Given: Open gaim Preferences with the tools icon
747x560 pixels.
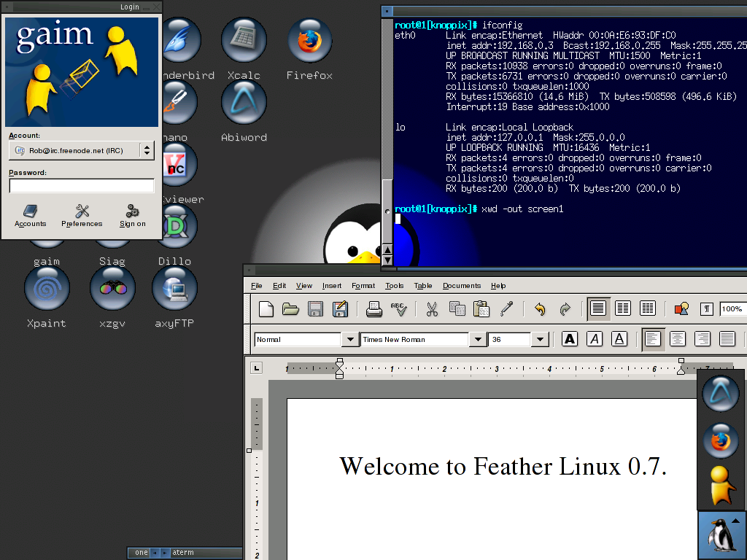Looking at the screenshot, I should 81,215.
